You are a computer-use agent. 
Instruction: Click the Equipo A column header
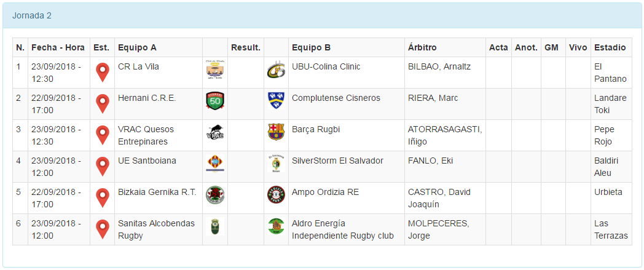pyautogui.click(x=137, y=47)
